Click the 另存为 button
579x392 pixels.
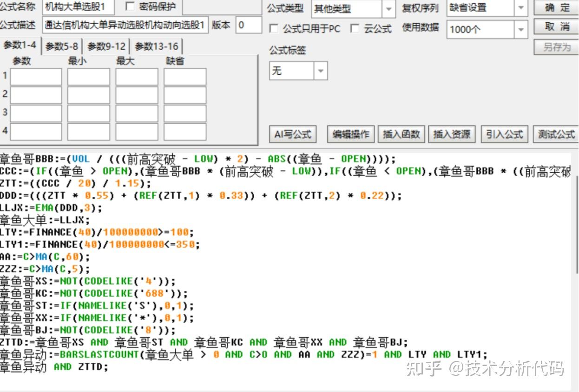[x=556, y=47]
